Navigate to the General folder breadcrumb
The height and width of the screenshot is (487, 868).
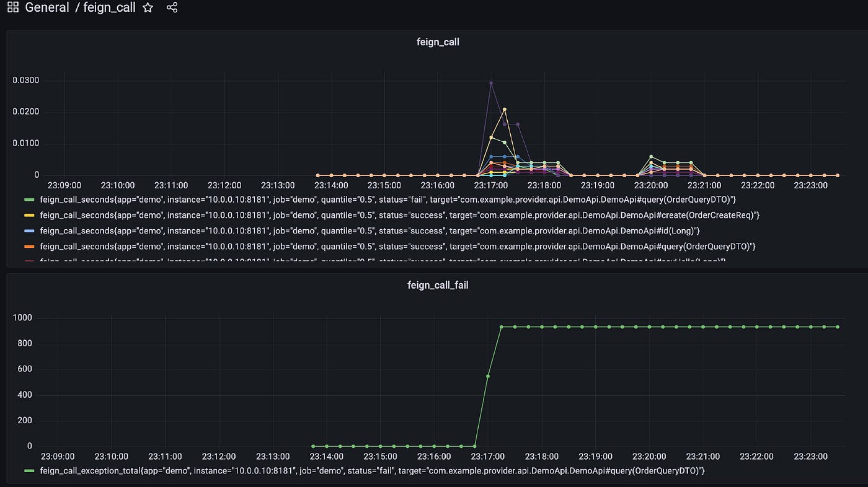(47, 7)
